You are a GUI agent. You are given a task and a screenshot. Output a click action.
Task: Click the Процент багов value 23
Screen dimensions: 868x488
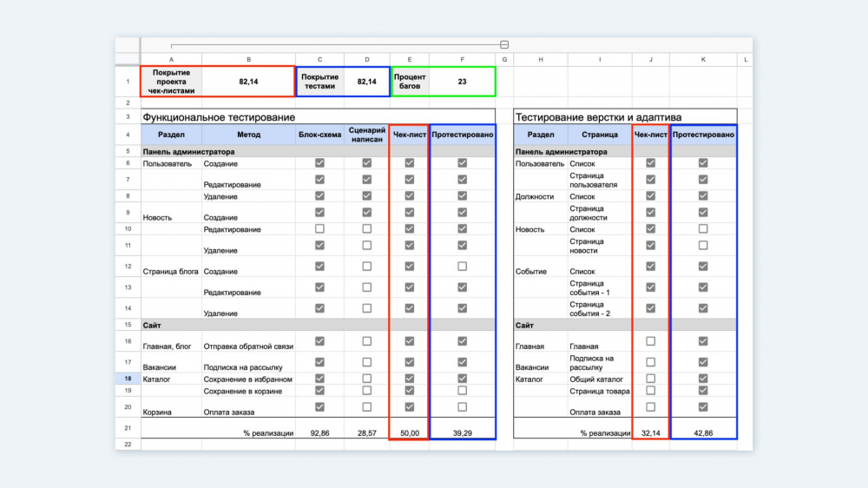click(x=463, y=82)
